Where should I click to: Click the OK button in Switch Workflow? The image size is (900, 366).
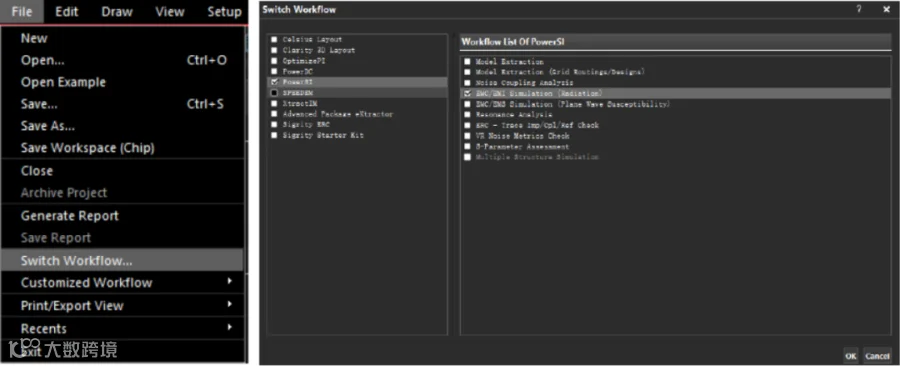click(x=851, y=356)
